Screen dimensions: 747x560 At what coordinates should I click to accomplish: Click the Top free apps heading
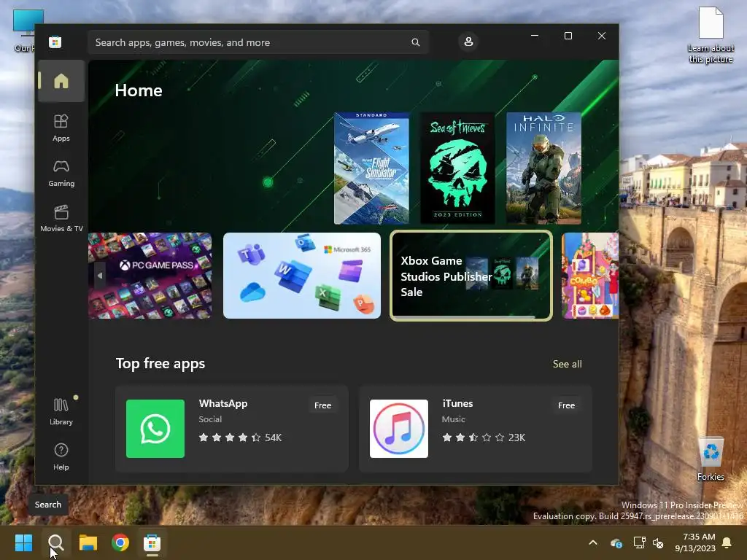point(160,363)
